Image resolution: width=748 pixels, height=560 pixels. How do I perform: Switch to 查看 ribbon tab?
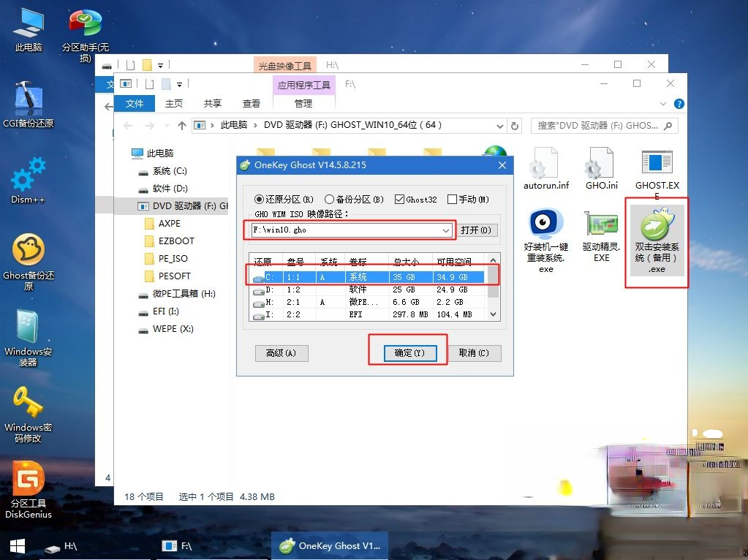[x=252, y=104]
